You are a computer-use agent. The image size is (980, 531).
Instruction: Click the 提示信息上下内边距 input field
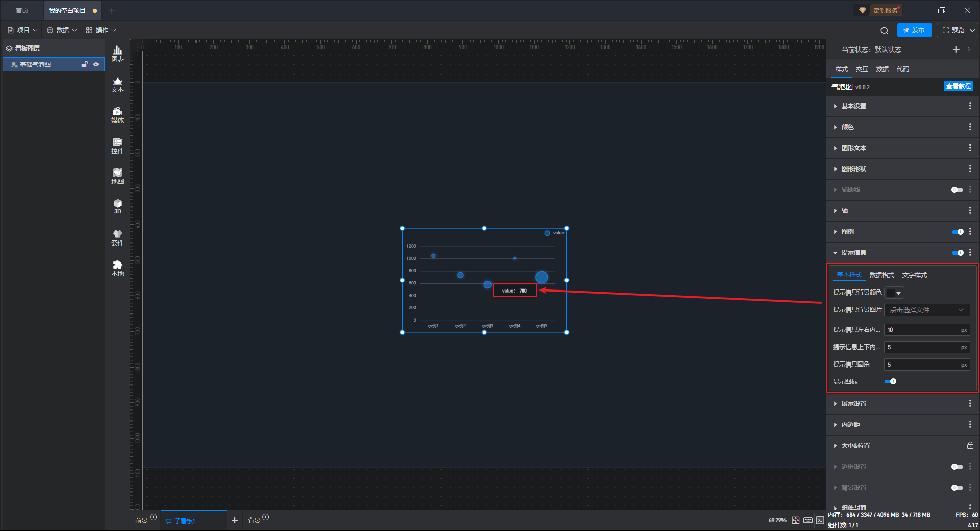click(927, 347)
